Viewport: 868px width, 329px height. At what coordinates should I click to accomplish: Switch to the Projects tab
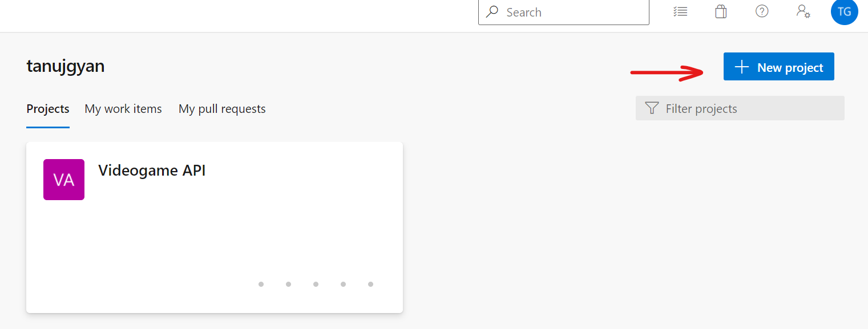click(x=48, y=109)
